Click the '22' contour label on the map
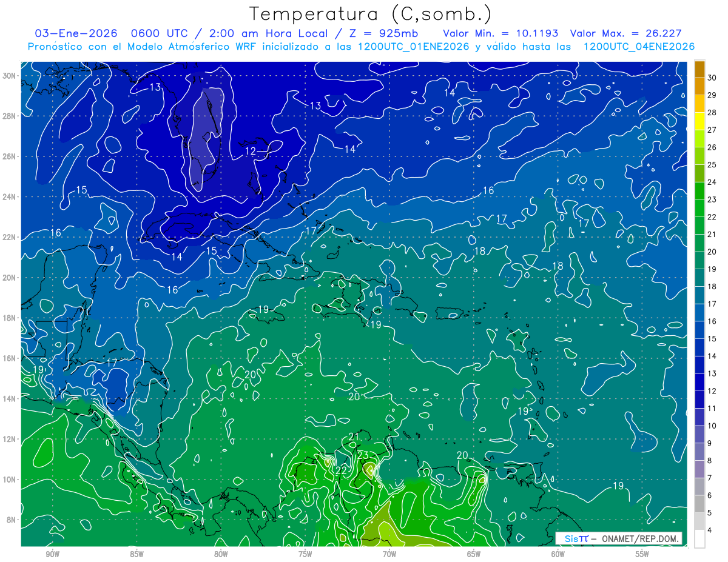This screenshot has height=562, width=728. click(341, 470)
